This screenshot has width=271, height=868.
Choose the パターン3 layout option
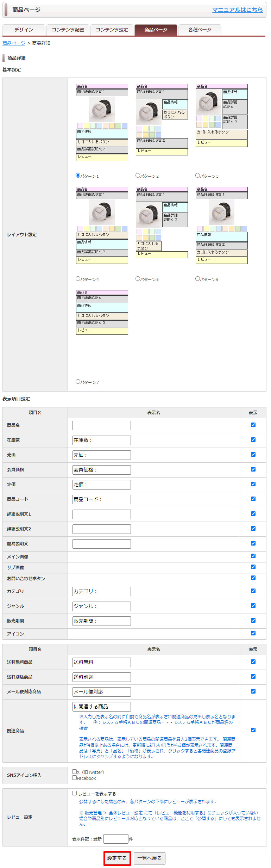coord(198,176)
